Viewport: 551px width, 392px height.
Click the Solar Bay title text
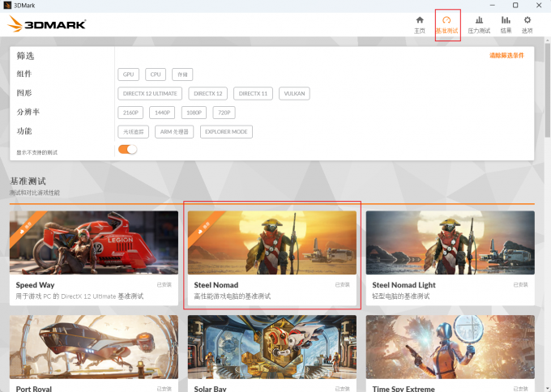click(x=210, y=389)
